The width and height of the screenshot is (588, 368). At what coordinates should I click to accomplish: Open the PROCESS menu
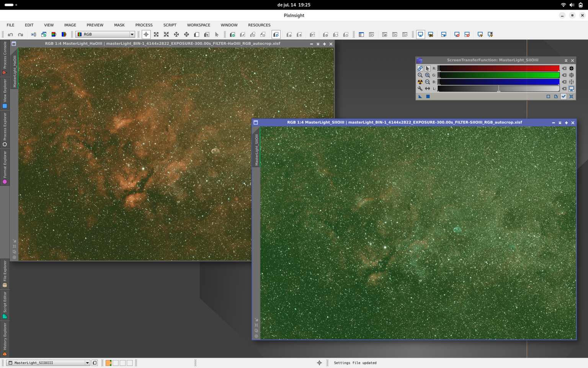[x=144, y=25]
